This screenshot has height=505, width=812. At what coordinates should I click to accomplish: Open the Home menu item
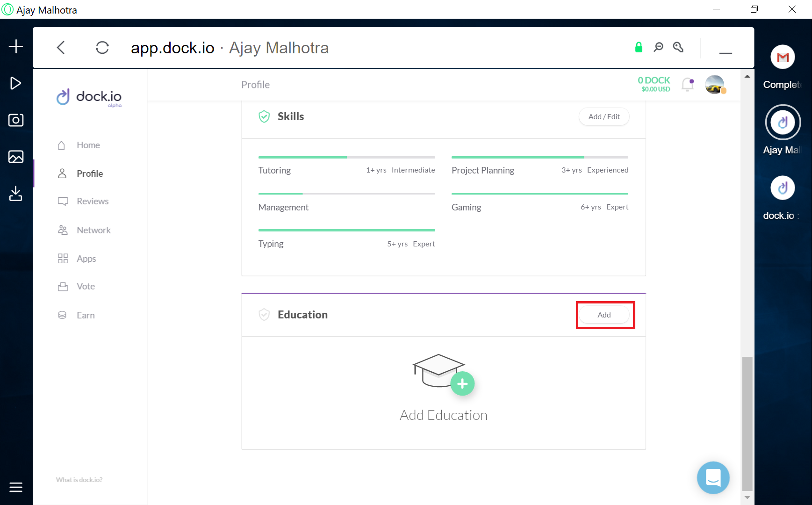[88, 145]
